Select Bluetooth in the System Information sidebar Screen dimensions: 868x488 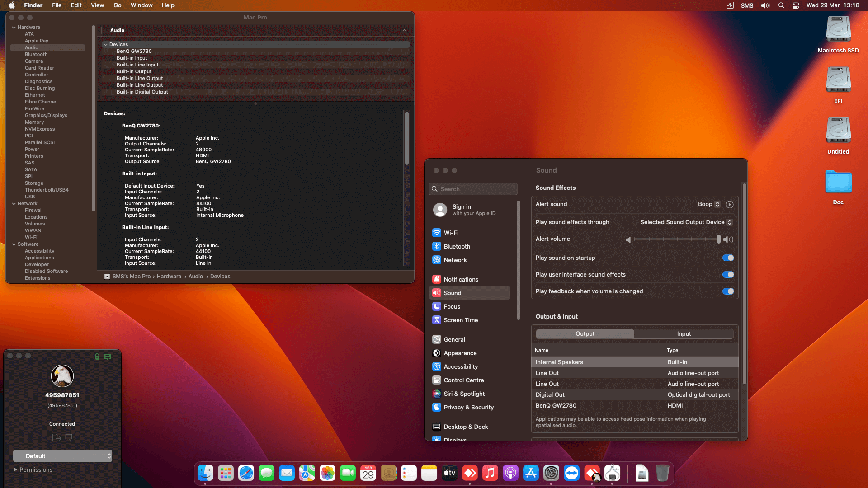(36, 55)
